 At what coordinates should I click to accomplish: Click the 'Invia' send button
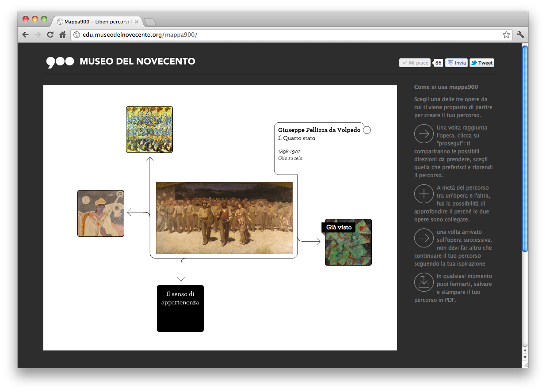coord(456,63)
